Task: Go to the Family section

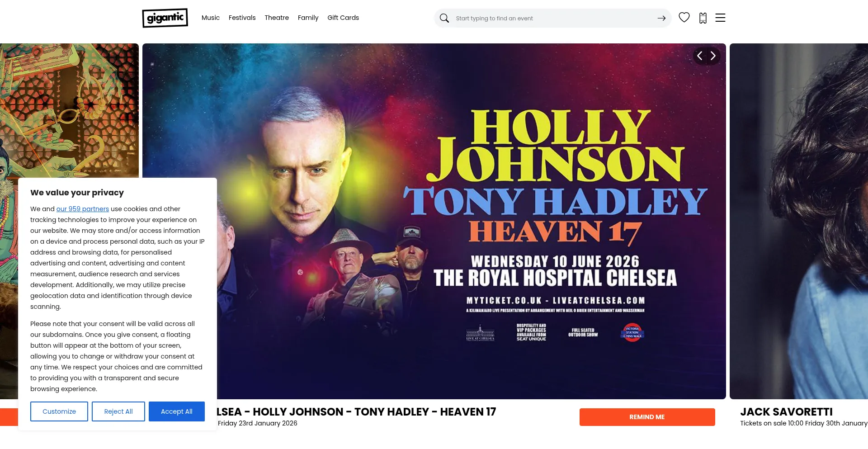Action: tap(308, 18)
